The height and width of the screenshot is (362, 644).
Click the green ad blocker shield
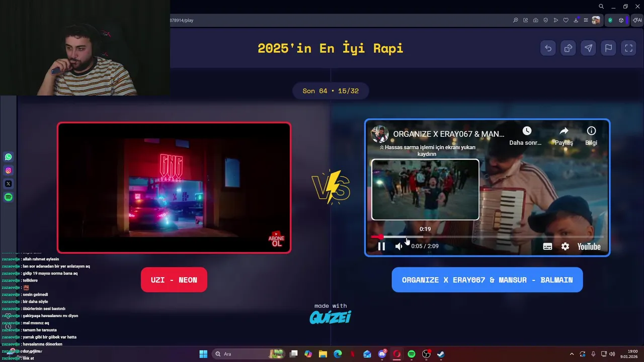tap(610, 20)
